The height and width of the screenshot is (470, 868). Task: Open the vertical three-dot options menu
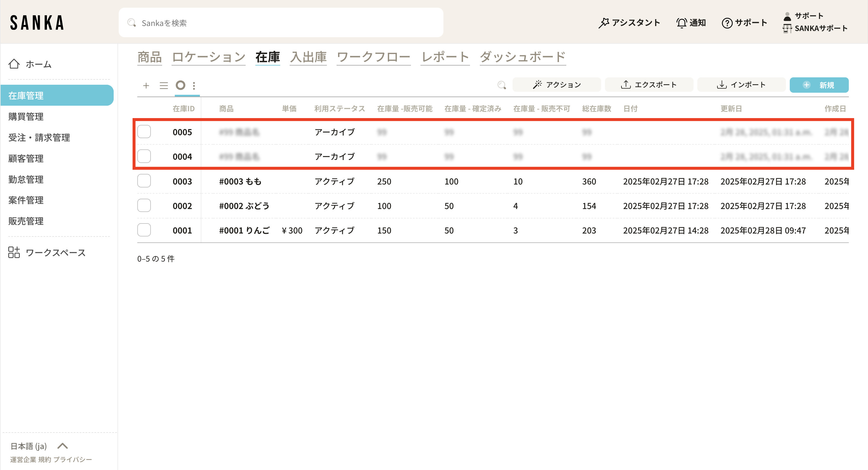pos(194,86)
